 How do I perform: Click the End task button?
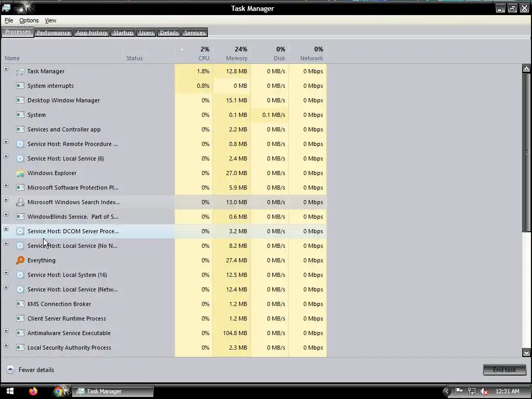point(504,370)
